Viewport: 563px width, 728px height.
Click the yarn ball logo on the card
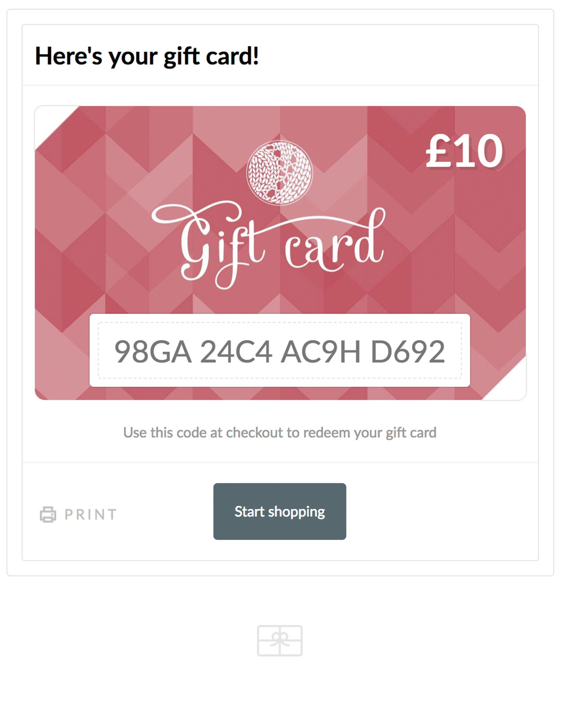pos(280,173)
